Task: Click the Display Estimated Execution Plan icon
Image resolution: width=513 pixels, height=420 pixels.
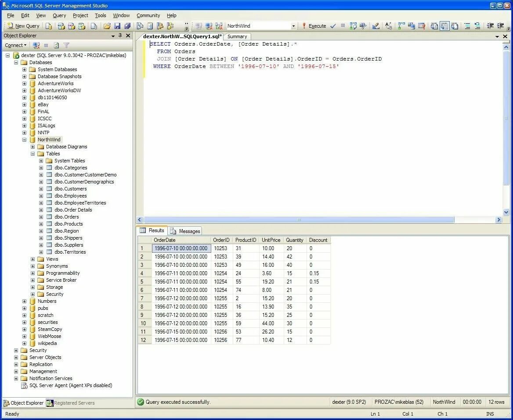Action: [x=353, y=26]
